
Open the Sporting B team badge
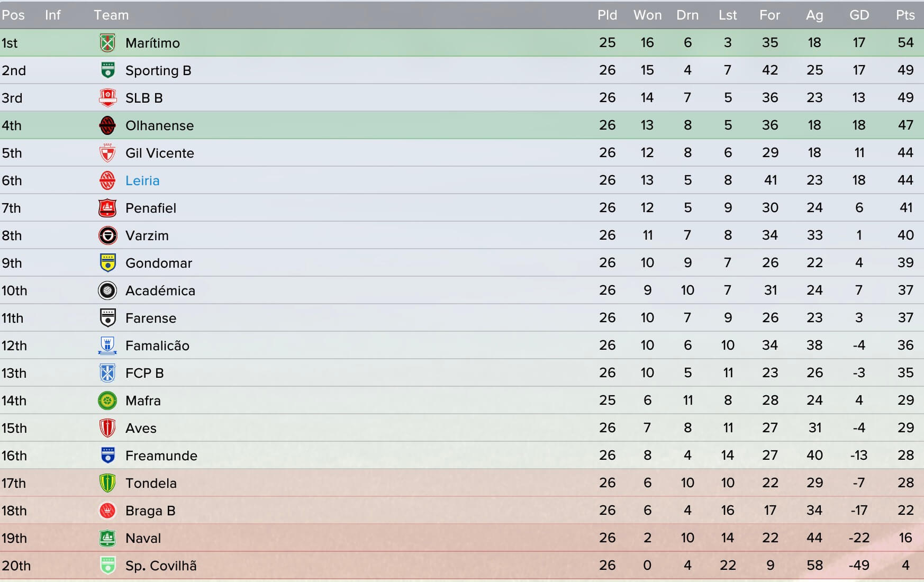tap(107, 70)
